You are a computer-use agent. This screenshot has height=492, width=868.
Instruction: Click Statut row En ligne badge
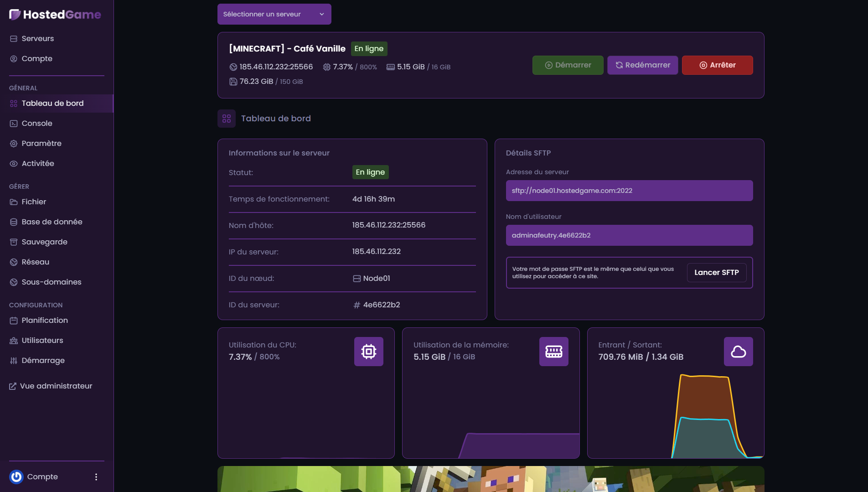pyautogui.click(x=370, y=172)
